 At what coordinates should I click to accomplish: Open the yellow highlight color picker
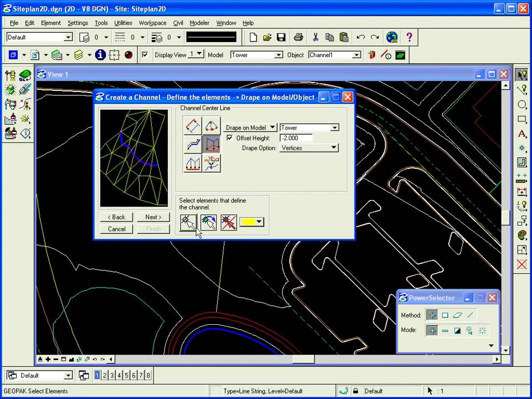pyautogui.click(x=252, y=222)
